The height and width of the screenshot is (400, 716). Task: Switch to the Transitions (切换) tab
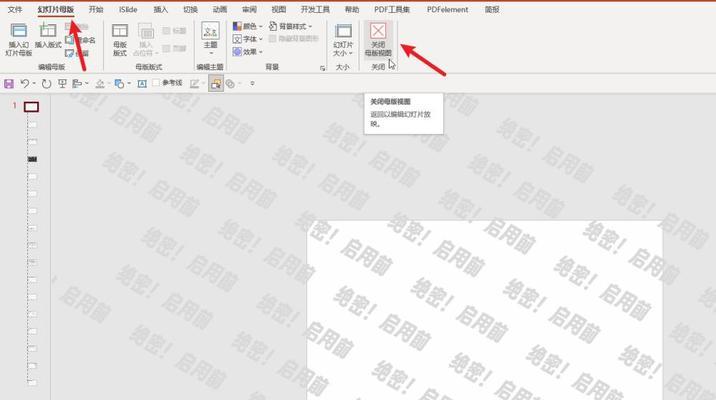click(190, 10)
